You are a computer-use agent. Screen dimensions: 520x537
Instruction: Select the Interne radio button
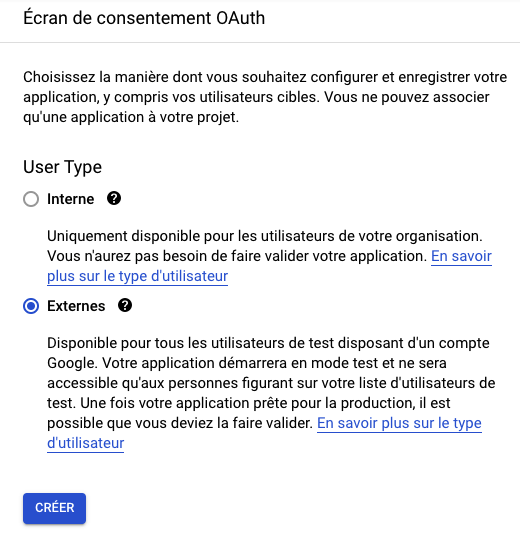(31, 199)
